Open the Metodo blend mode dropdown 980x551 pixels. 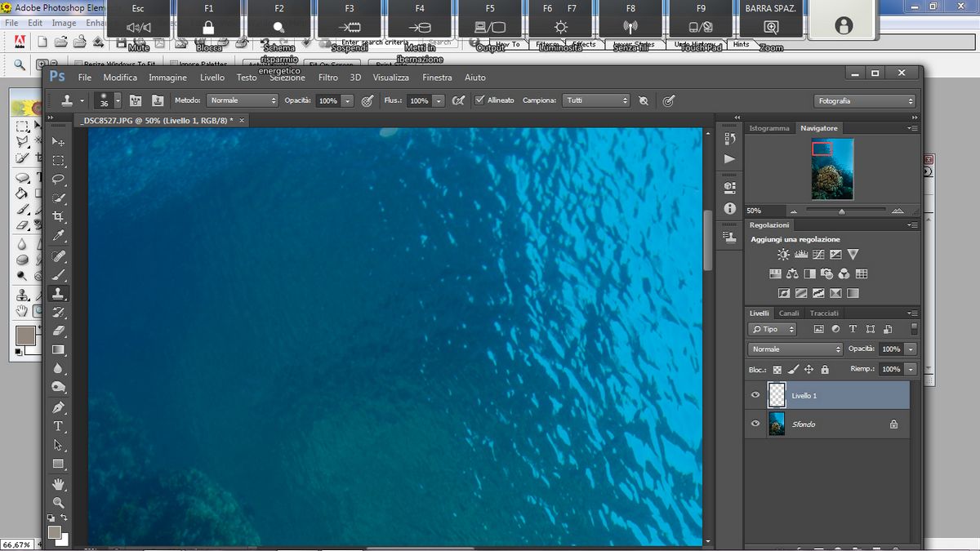pyautogui.click(x=242, y=100)
